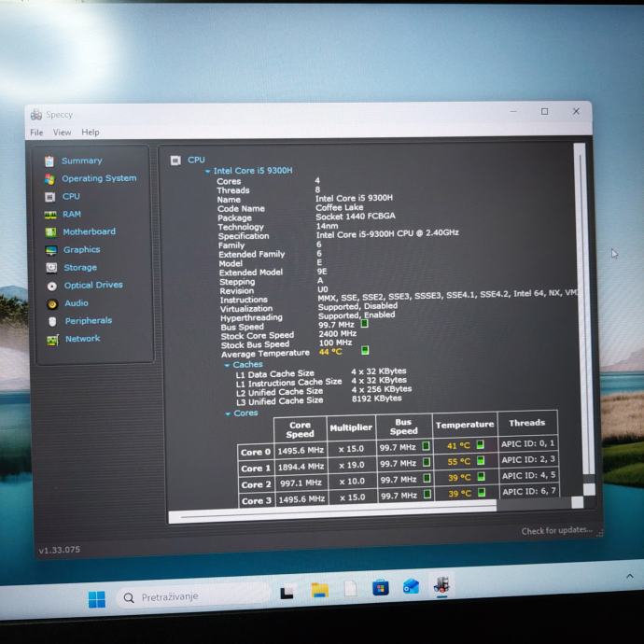Click in the taskbar Pretraživanje search box
This screenshot has height=644, width=644.
pyautogui.click(x=193, y=596)
